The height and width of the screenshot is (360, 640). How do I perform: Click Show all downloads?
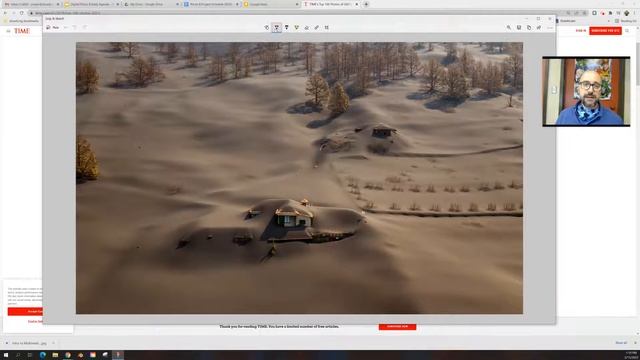coord(621,343)
